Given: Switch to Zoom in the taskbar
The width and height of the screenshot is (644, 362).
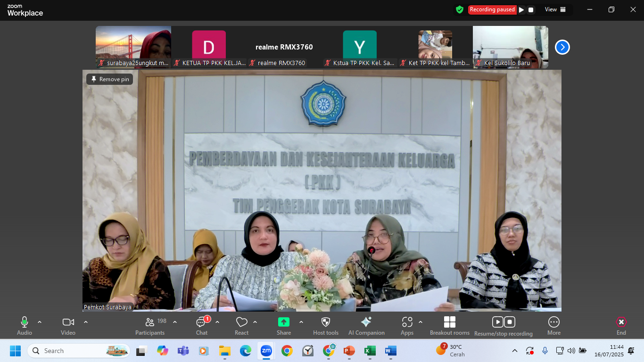Looking at the screenshot, I should pyautogui.click(x=266, y=351).
